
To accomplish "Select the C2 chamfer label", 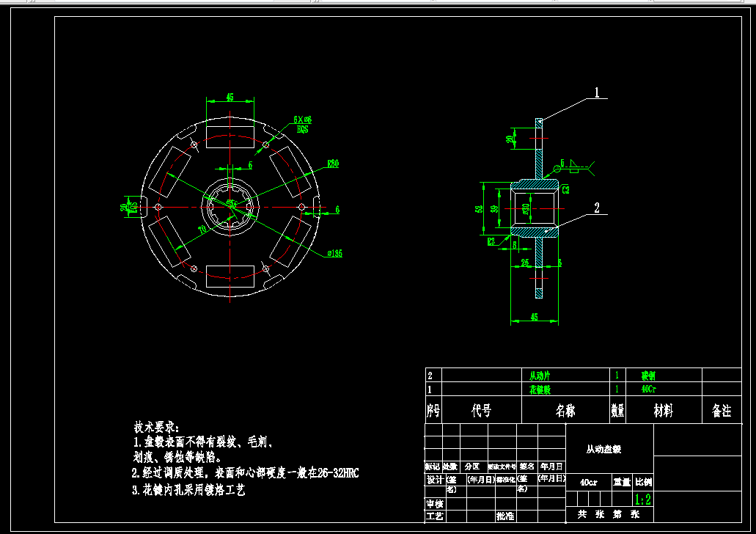I will [565, 189].
